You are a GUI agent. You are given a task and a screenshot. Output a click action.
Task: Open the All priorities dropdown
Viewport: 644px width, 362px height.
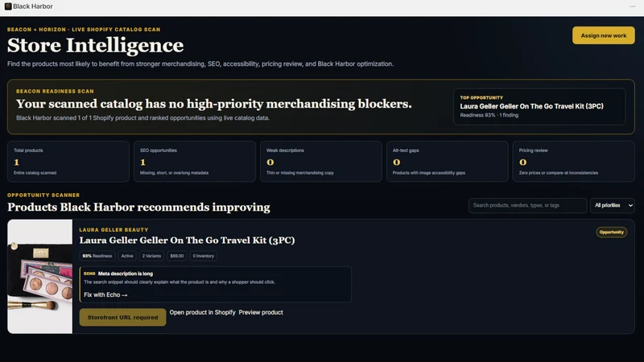pos(613,205)
